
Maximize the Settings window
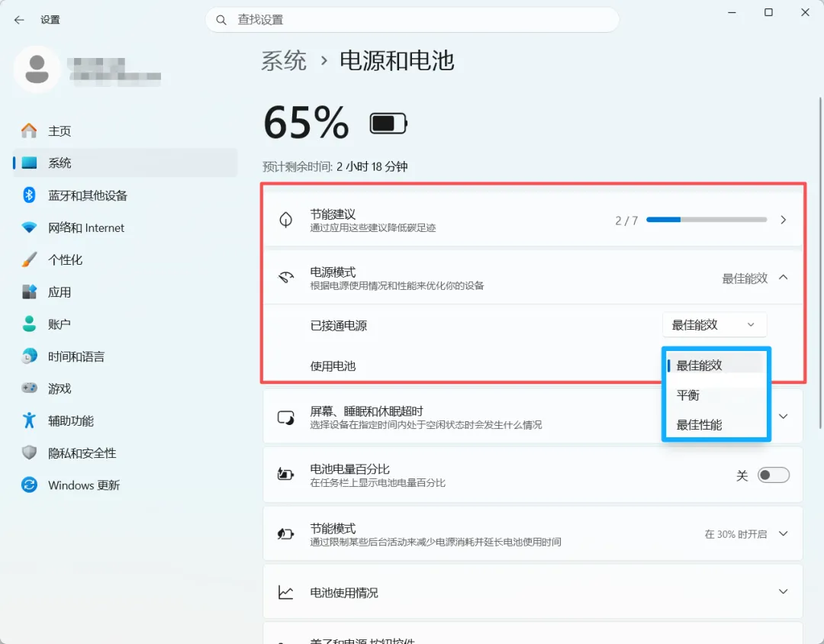tap(768, 12)
